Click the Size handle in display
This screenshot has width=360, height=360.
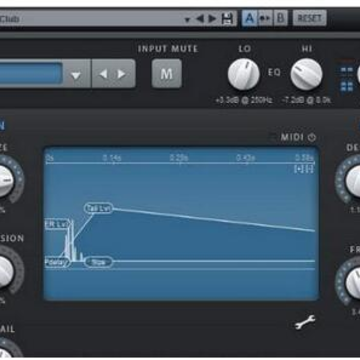pyautogui.click(x=99, y=262)
